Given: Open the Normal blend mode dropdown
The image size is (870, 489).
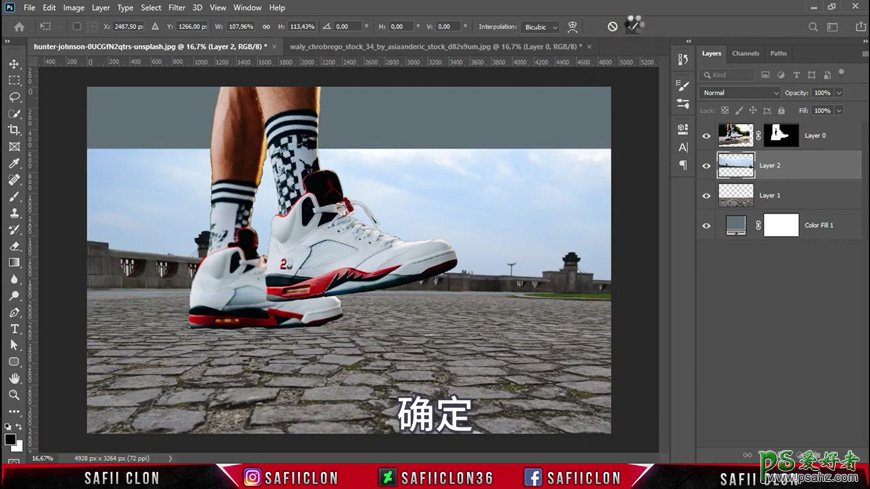Looking at the screenshot, I should click(740, 93).
